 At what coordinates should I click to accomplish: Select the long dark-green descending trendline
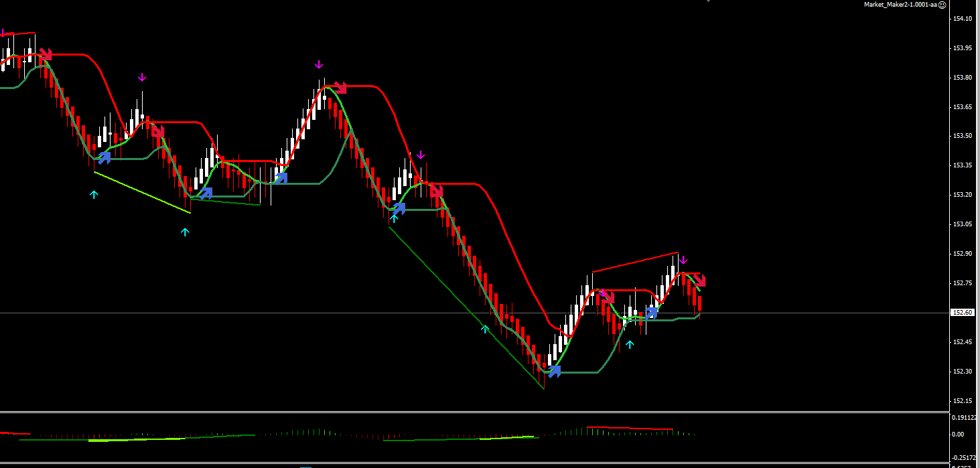[x=466, y=307]
